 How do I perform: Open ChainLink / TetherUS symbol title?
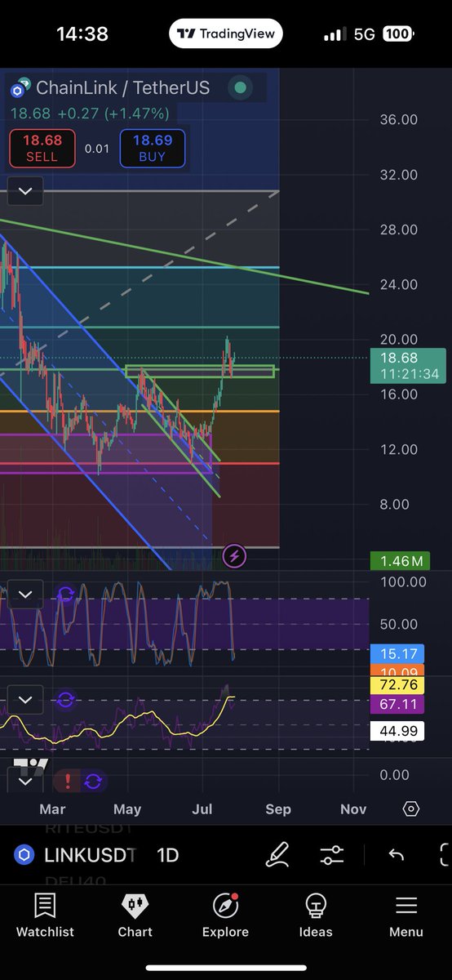(122, 88)
